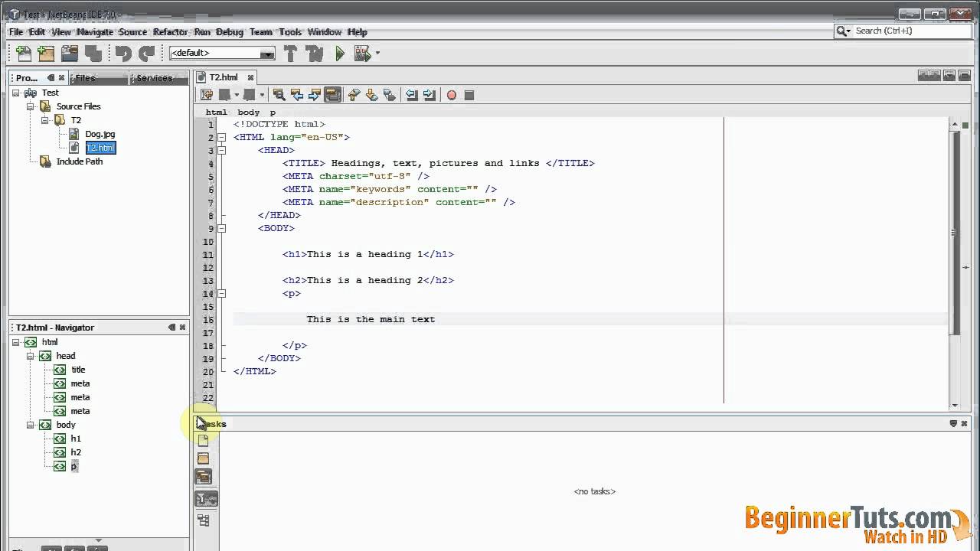The width and height of the screenshot is (980, 551).
Task: Minimize the Projects panel
Action: pos(51,77)
